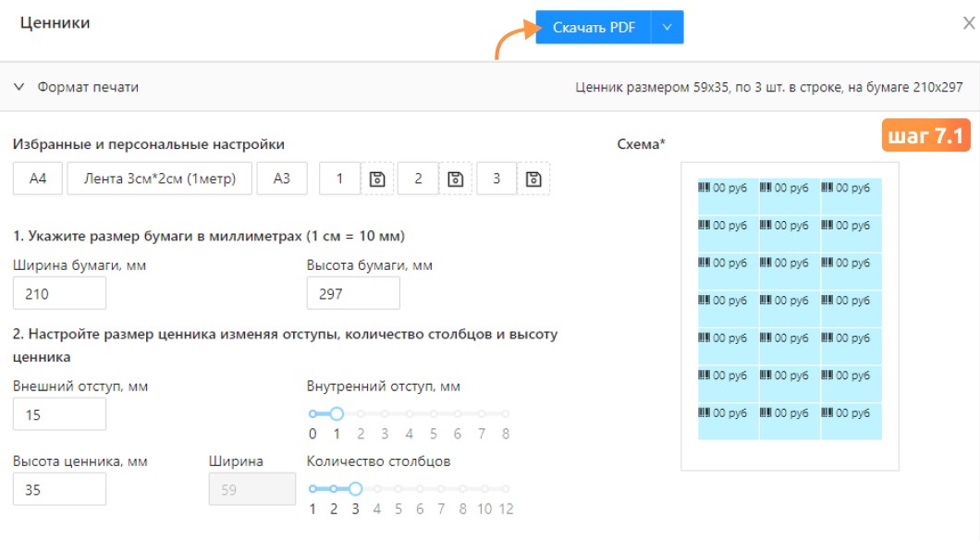980x541 pixels.
Task: Set Количество столбцов slider to 10
Action: click(x=484, y=489)
